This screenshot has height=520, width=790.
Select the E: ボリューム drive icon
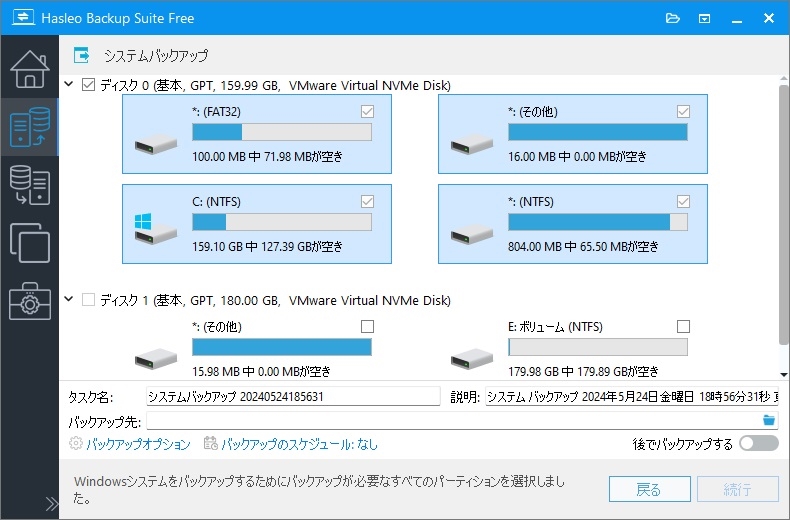(x=472, y=359)
